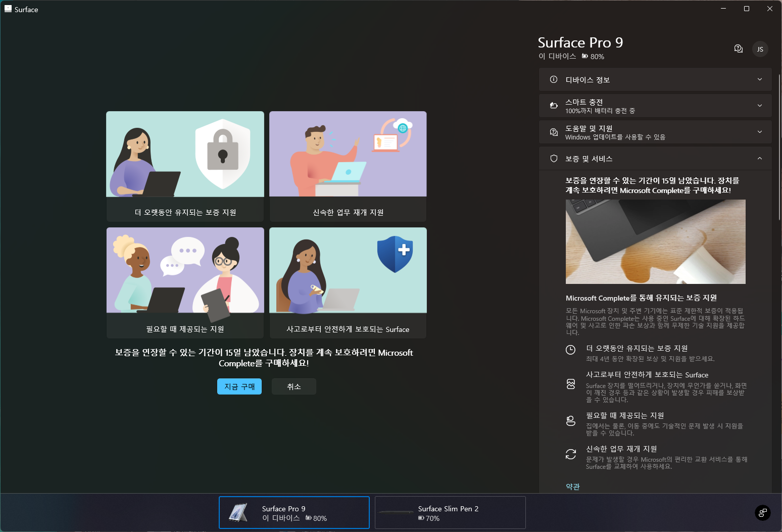
Task: Click the 더 오랫동안 유지되는 보증 지원 card
Action: [x=185, y=166]
